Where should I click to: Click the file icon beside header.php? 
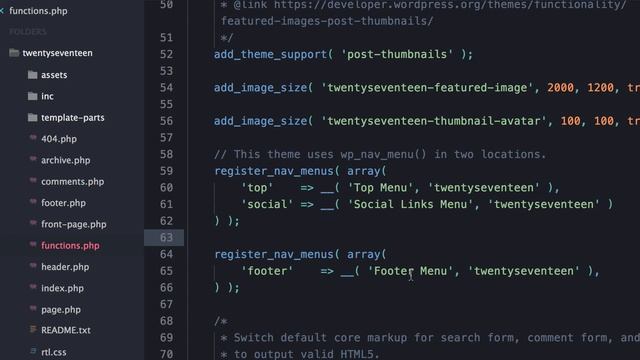pyautogui.click(x=33, y=266)
